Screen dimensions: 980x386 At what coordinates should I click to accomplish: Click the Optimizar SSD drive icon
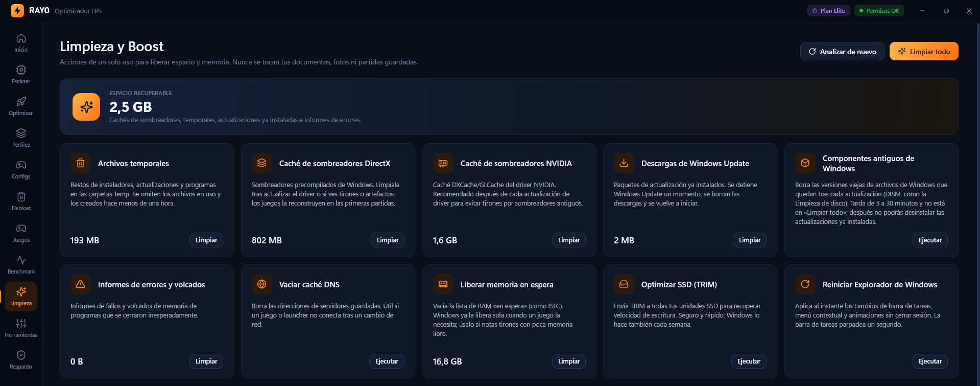click(x=624, y=284)
